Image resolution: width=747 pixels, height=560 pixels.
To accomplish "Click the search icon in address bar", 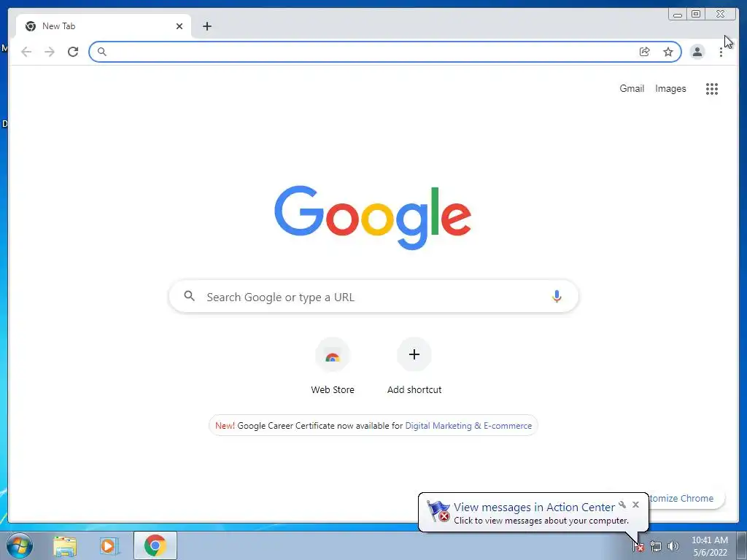I will [x=101, y=52].
